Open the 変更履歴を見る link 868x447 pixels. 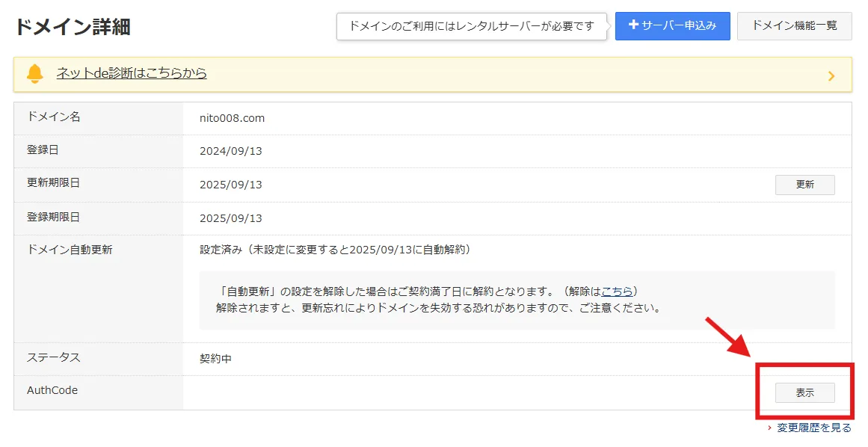click(814, 428)
